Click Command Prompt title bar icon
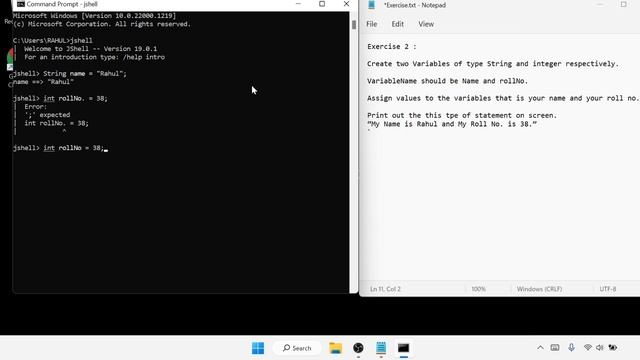The width and height of the screenshot is (640, 360). click(21, 4)
